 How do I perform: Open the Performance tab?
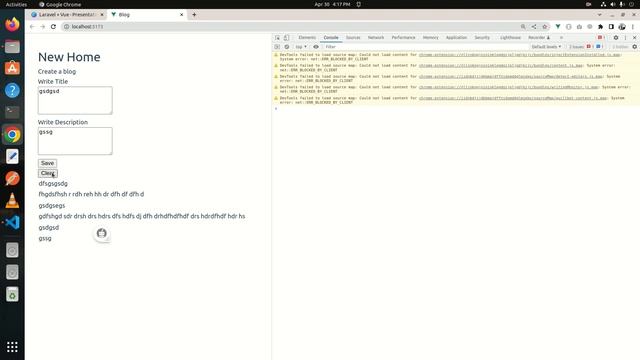(403, 38)
